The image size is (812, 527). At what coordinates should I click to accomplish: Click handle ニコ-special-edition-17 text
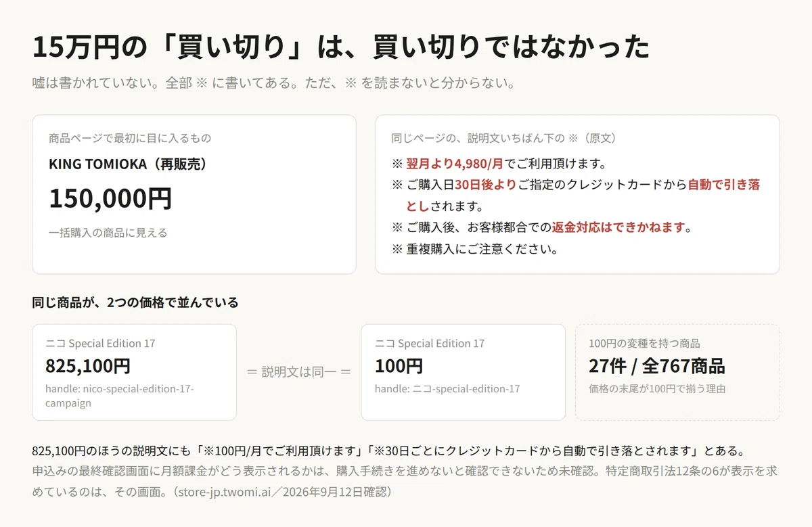click(447, 389)
